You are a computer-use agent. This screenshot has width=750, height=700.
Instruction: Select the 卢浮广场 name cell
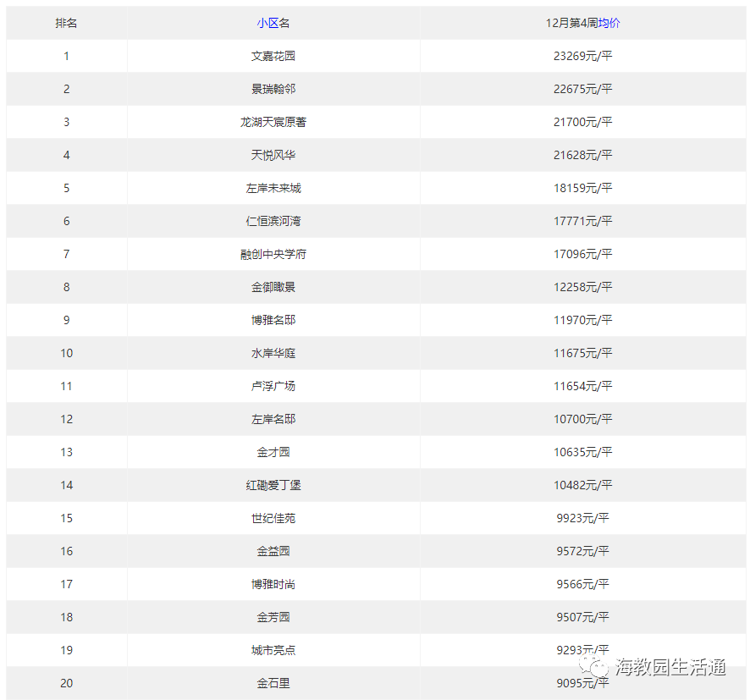tap(273, 386)
